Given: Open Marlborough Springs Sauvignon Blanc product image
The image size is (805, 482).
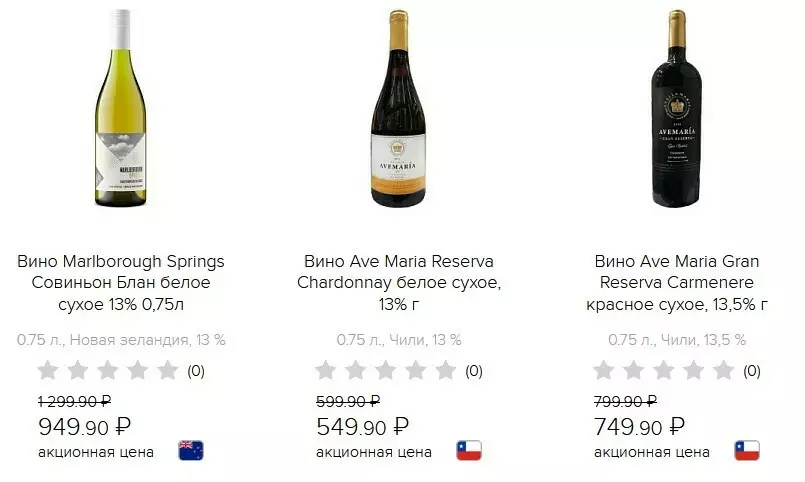Looking at the screenshot, I should tap(121, 108).
